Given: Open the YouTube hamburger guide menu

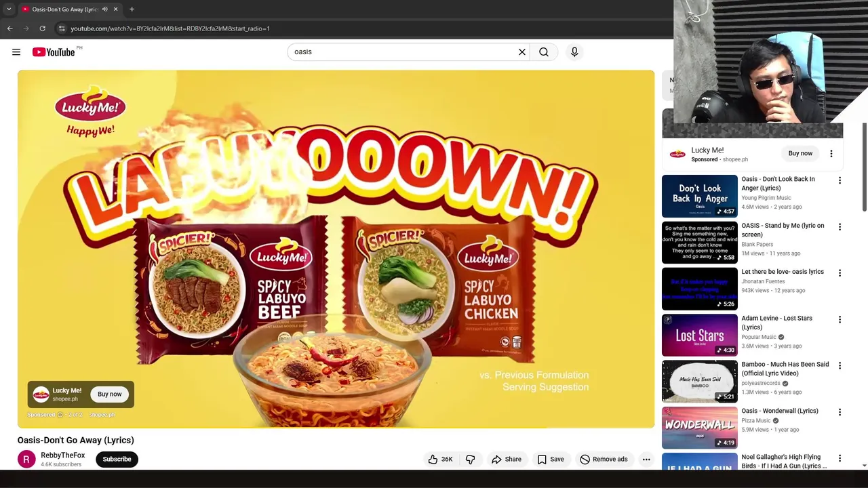Looking at the screenshot, I should (x=16, y=52).
